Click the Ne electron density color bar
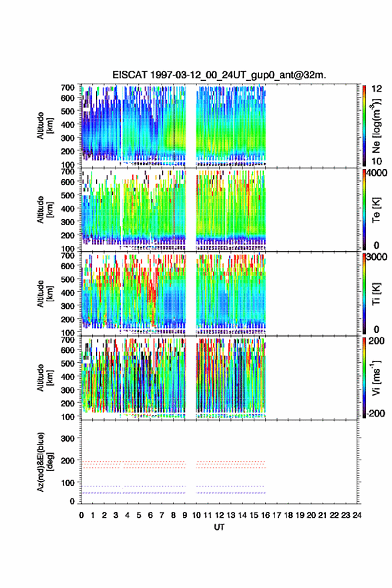Viewport: 392px width, 588px height. point(364,126)
